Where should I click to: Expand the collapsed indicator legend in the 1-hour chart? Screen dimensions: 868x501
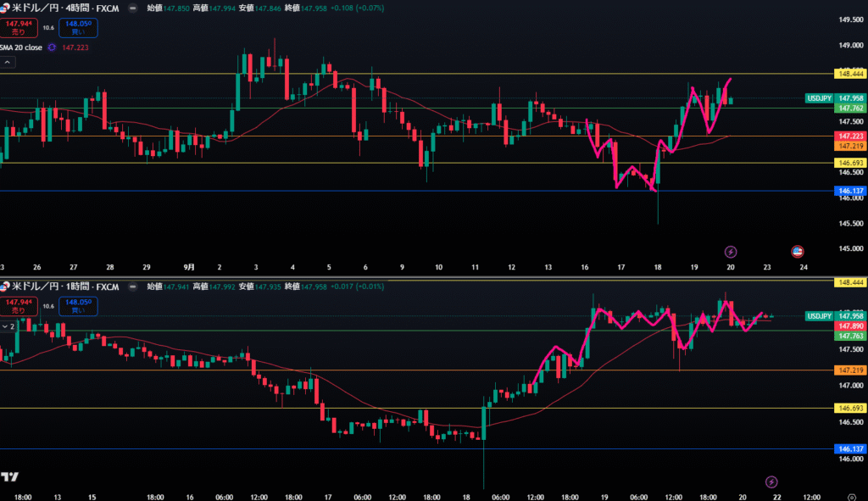click(x=8, y=326)
